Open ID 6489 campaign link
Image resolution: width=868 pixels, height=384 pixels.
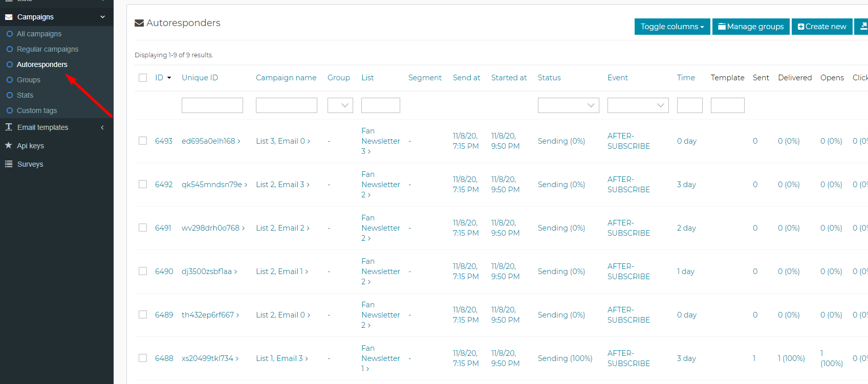point(164,314)
